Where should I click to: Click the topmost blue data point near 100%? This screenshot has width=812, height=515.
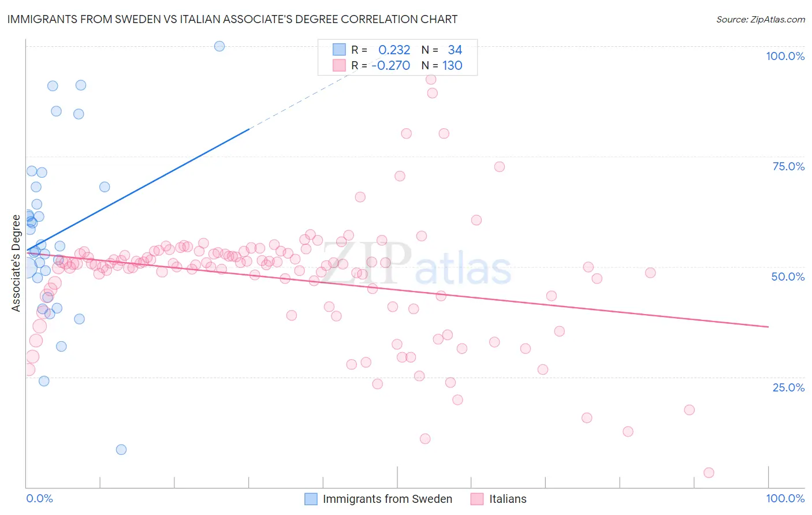point(219,46)
